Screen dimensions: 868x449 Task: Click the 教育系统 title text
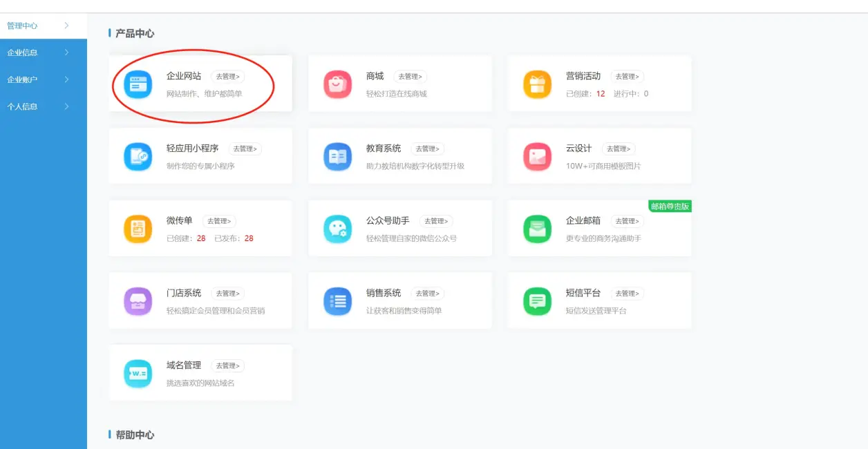point(384,149)
